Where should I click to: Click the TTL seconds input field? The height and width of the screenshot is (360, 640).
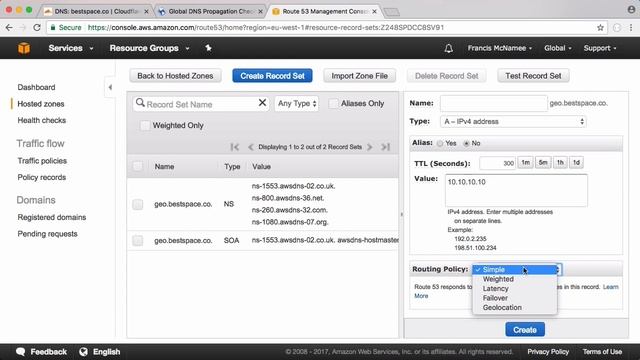pyautogui.click(x=498, y=163)
